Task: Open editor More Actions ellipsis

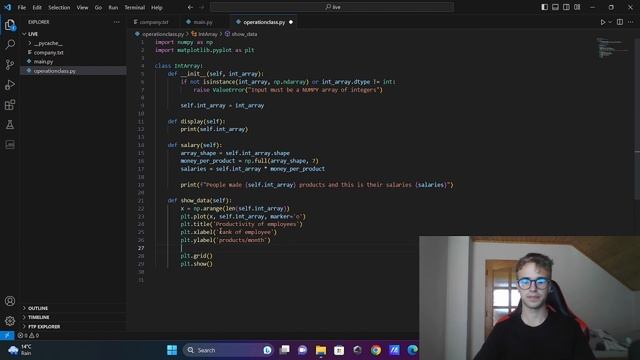Action: click(631, 22)
